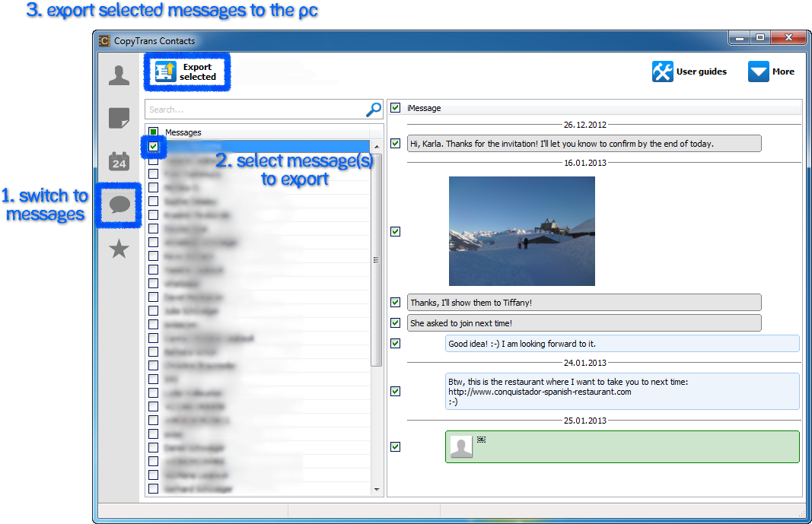Screen dimensions: 812x524
Task: Click the iMessage header label
Action: [424, 107]
